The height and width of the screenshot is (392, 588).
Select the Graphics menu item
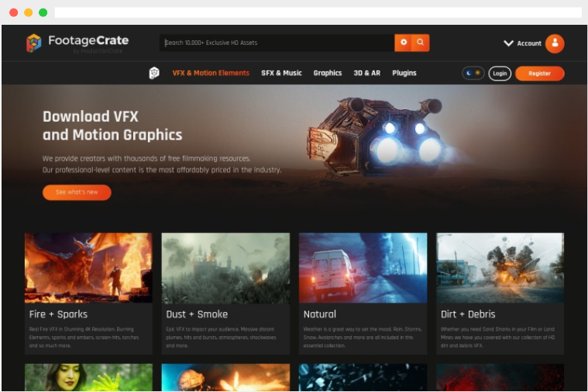click(327, 73)
